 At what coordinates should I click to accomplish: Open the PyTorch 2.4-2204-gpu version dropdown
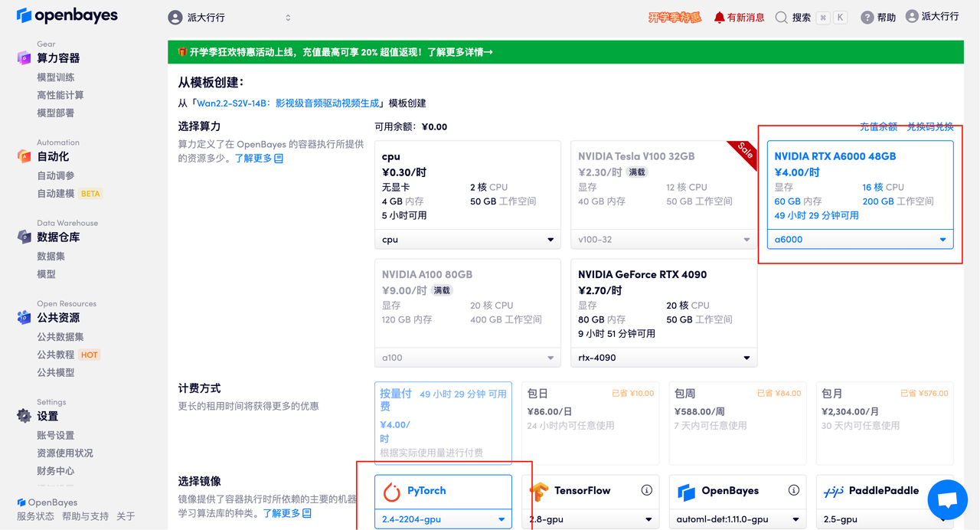[x=443, y=519]
